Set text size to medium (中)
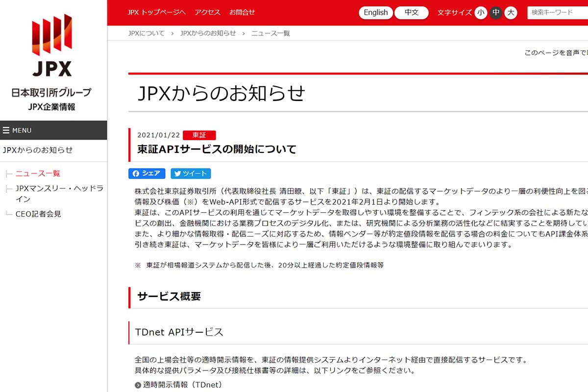This screenshot has width=588, height=392. click(496, 13)
